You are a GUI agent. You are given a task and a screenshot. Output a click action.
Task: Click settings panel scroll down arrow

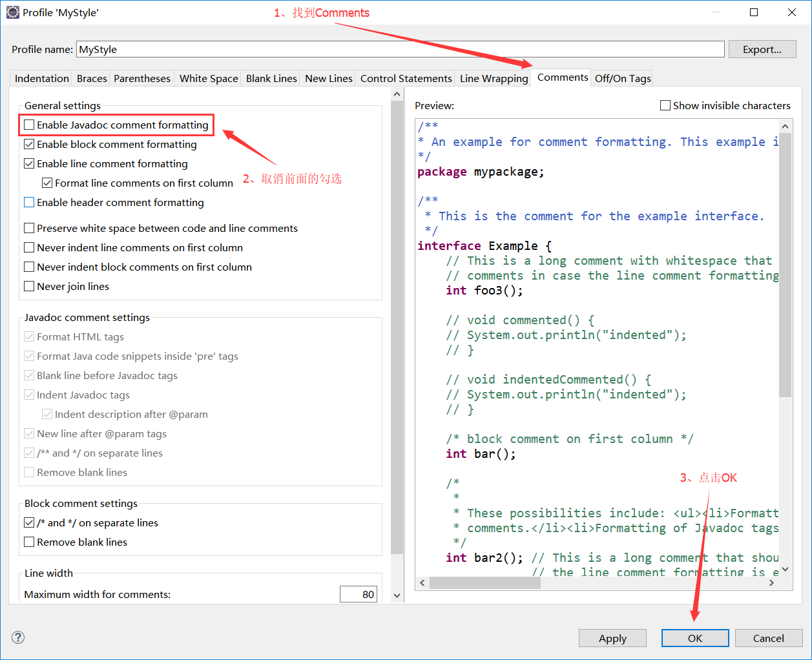(x=397, y=595)
